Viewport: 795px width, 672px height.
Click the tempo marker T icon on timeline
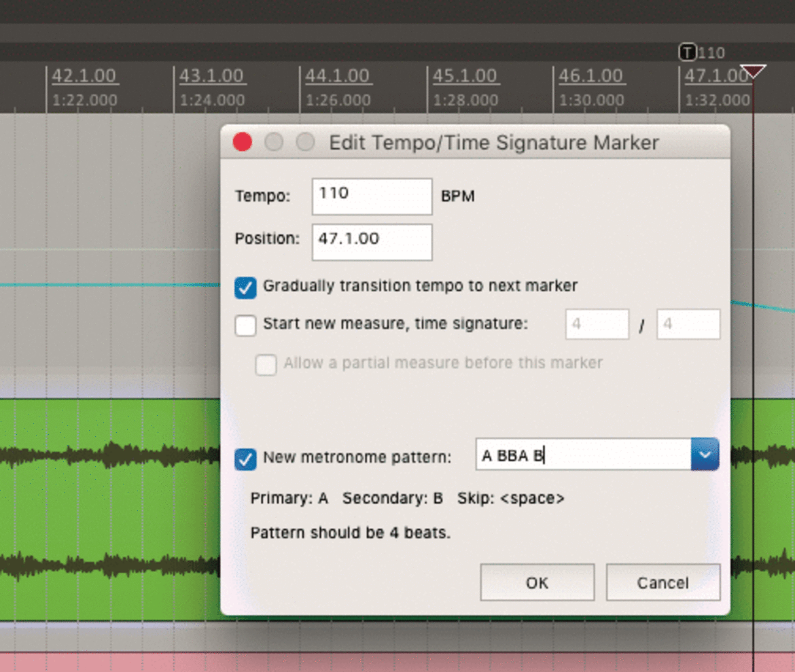[x=688, y=52]
